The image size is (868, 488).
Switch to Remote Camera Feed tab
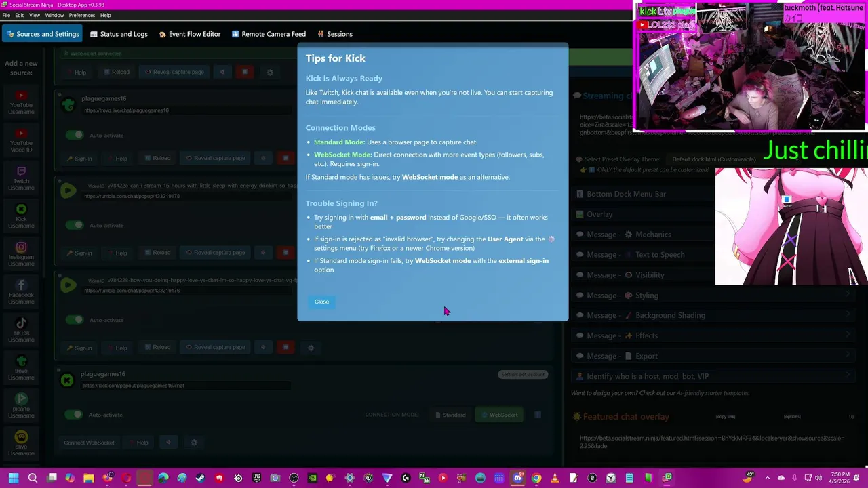click(x=269, y=34)
